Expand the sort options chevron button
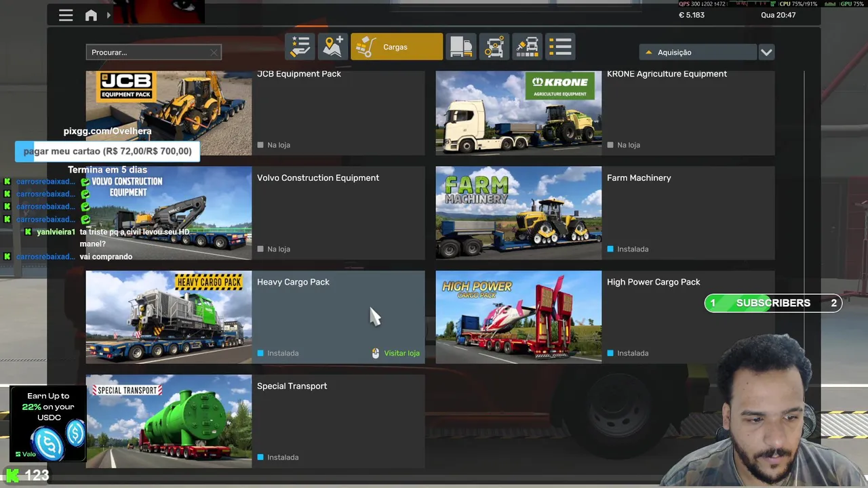Screen dimensions: 868x488 pyautogui.click(x=766, y=52)
